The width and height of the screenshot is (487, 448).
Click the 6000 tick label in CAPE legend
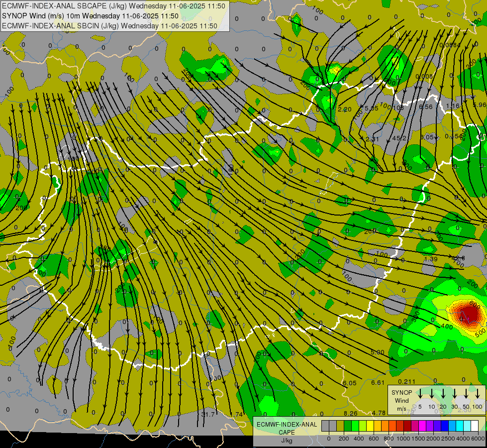coord(478,439)
